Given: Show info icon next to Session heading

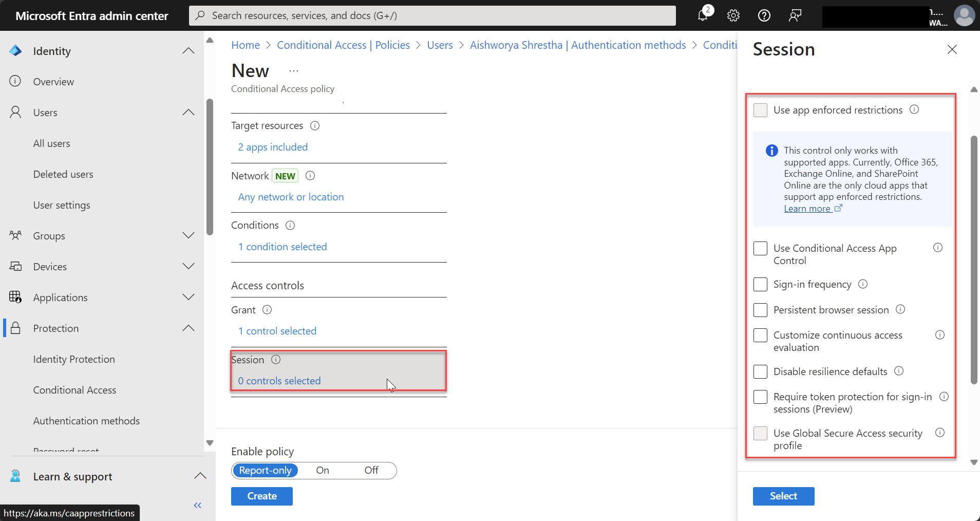Looking at the screenshot, I should (x=276, y=360).
